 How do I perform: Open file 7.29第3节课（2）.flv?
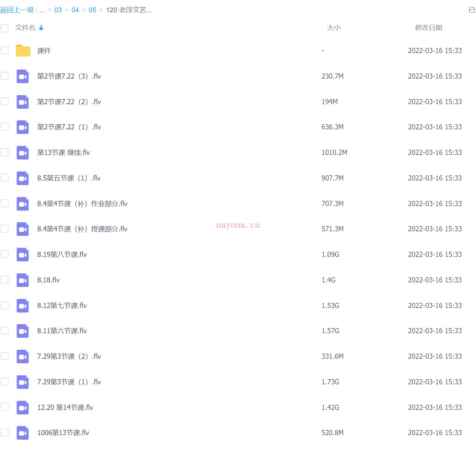pos(69,357)
